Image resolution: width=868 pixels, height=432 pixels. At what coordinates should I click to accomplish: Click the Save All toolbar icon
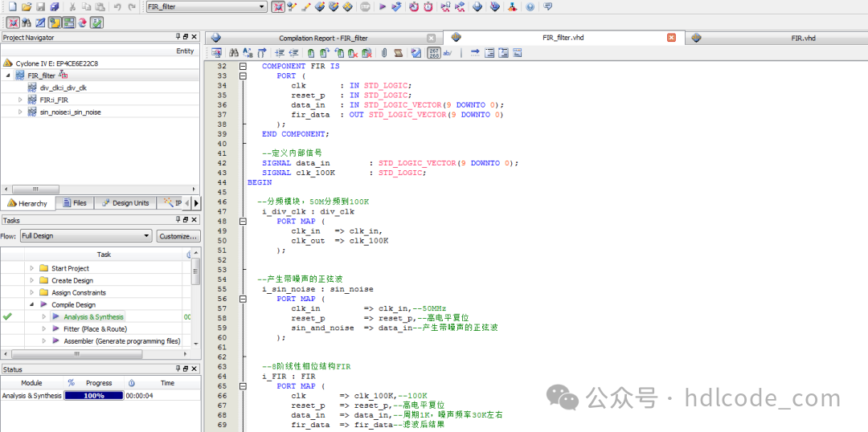pos(55,7)
